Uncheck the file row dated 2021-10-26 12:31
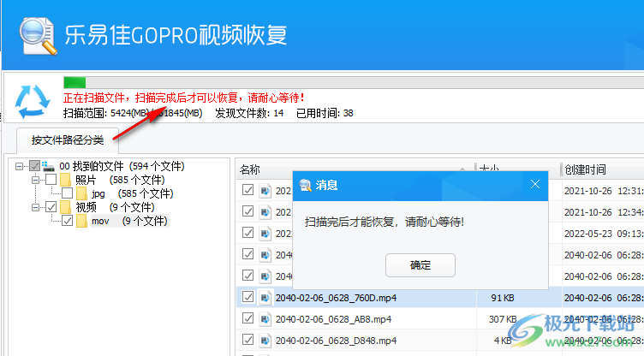Screen dimensions: 644x356 [247, 190]
